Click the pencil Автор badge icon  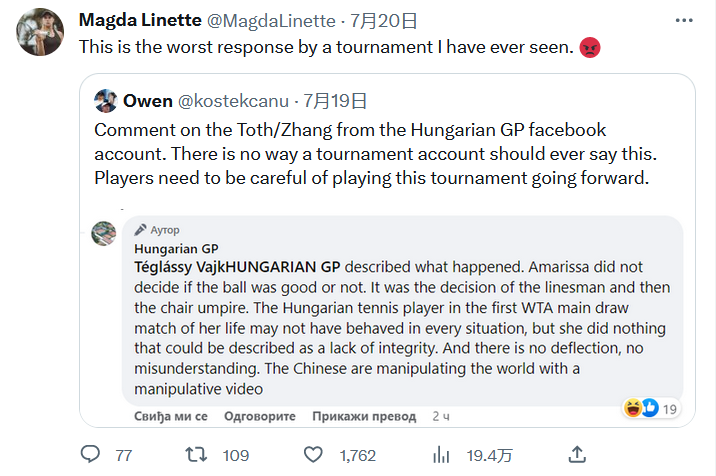point(141,229)
